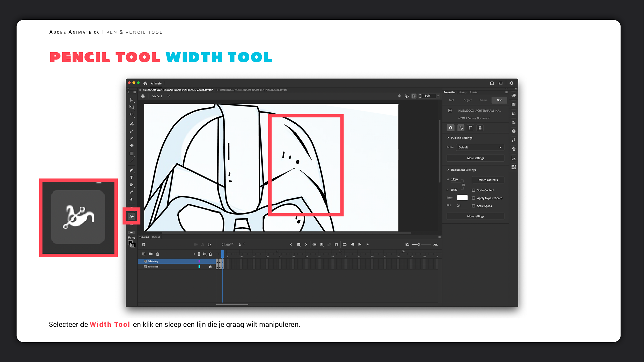Open the Profile Default dropdown

click(480, 147)
